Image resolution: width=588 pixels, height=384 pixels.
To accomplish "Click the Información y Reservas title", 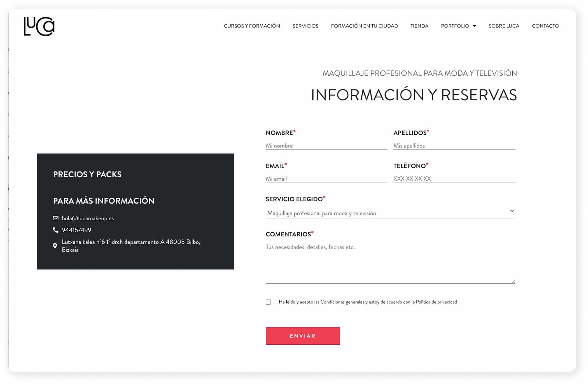I will tap(414, 95).
